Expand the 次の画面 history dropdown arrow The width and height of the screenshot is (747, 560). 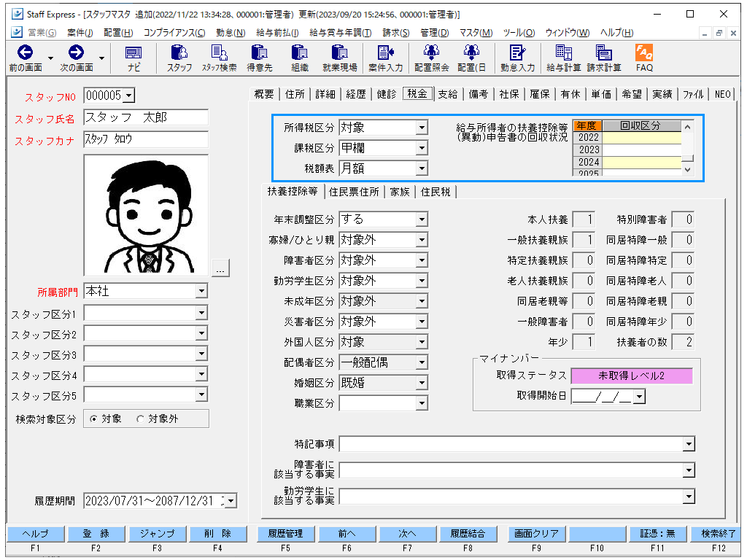(101, 58)
